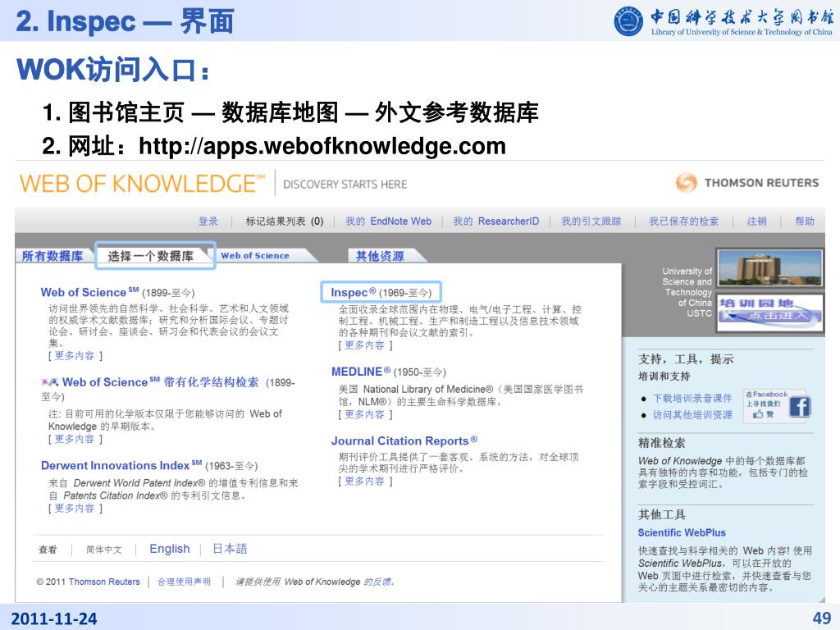Select 简体中文 language

pos(104,549)
